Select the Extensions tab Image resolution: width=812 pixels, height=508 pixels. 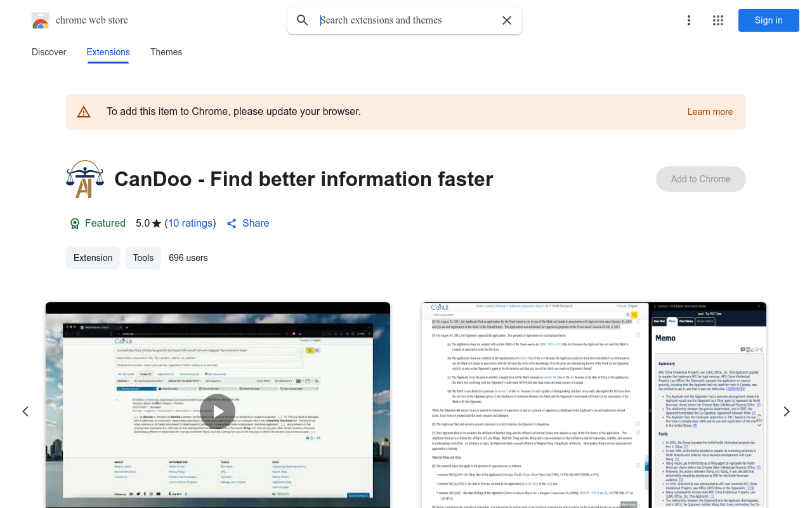[x=108, y=52]
